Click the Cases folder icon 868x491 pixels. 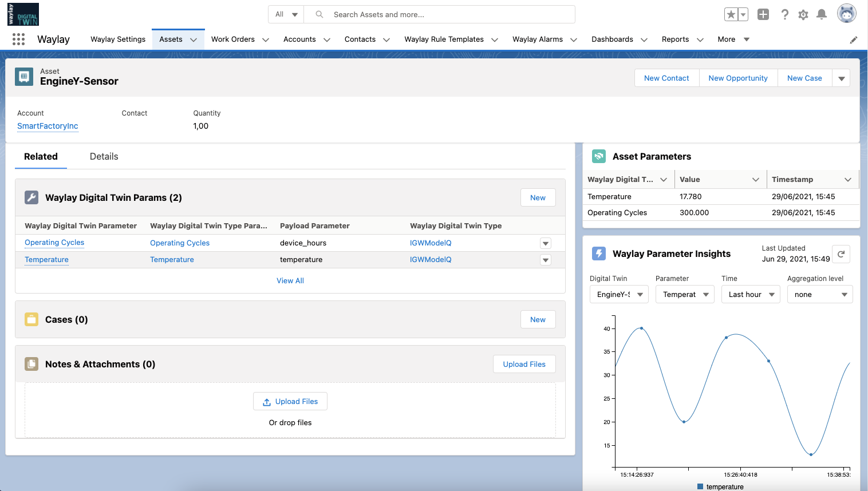(31, 319)
